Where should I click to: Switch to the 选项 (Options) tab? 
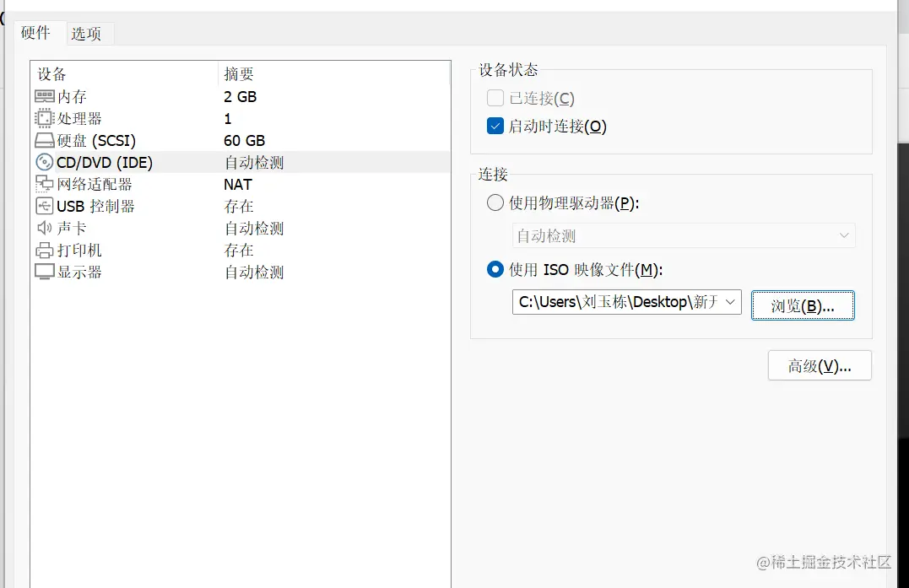[86, 34]
